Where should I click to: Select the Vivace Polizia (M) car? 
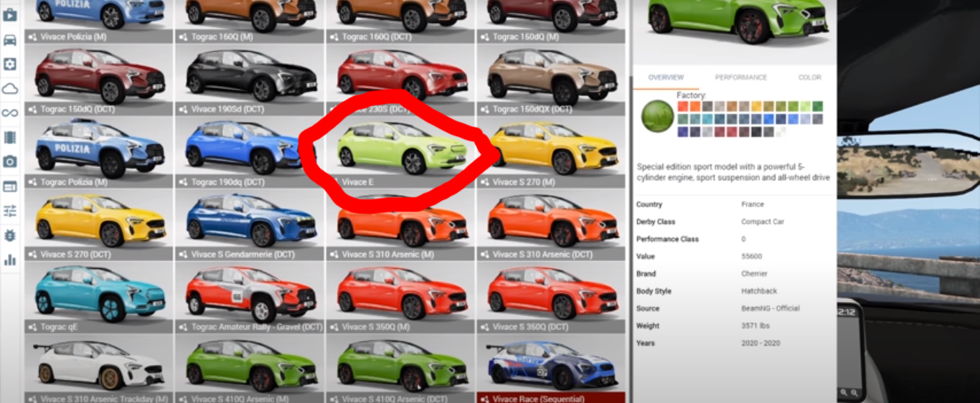coord(98,22)
